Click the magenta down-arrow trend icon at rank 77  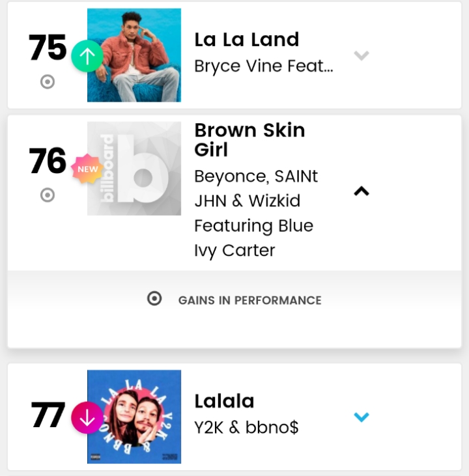(87, 417)
